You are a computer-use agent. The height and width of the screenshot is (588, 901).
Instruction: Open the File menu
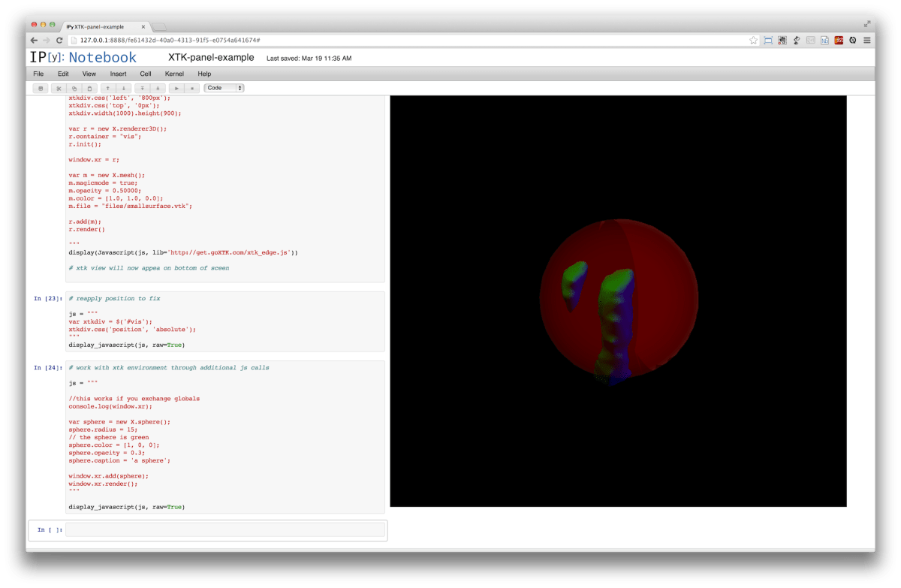coord(38,74)
